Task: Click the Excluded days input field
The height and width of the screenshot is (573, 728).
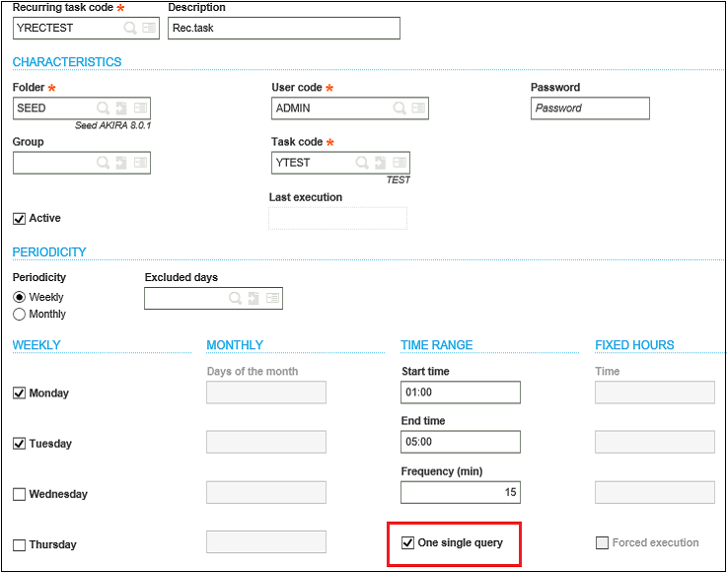Action: [x=214, y=298]
